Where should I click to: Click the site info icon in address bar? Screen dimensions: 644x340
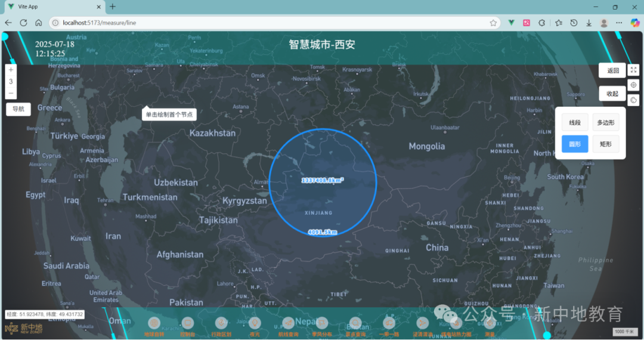coord(55,23)
